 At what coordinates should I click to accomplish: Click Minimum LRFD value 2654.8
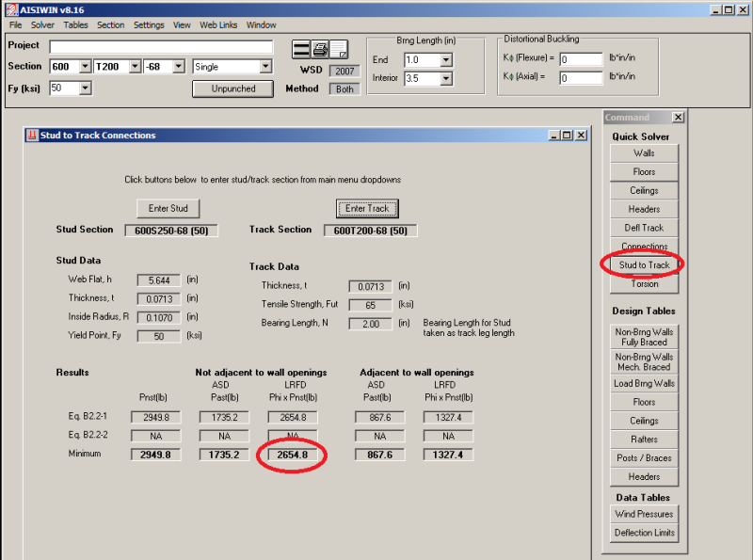click(x=292, y=455)
